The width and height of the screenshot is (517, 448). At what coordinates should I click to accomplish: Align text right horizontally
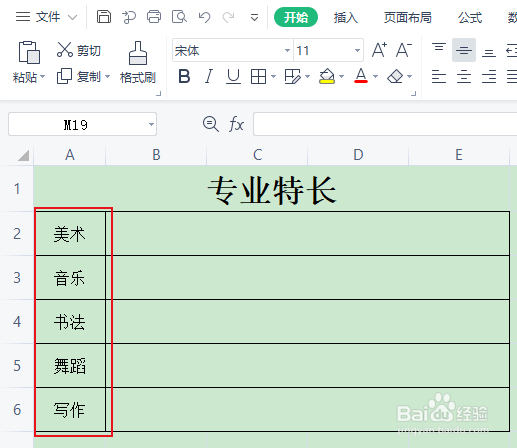click(489, 77)
